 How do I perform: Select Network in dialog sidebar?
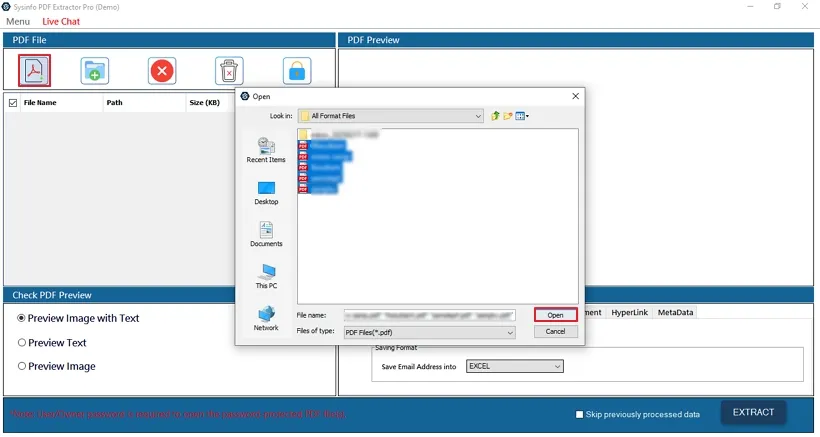(266, 318)
